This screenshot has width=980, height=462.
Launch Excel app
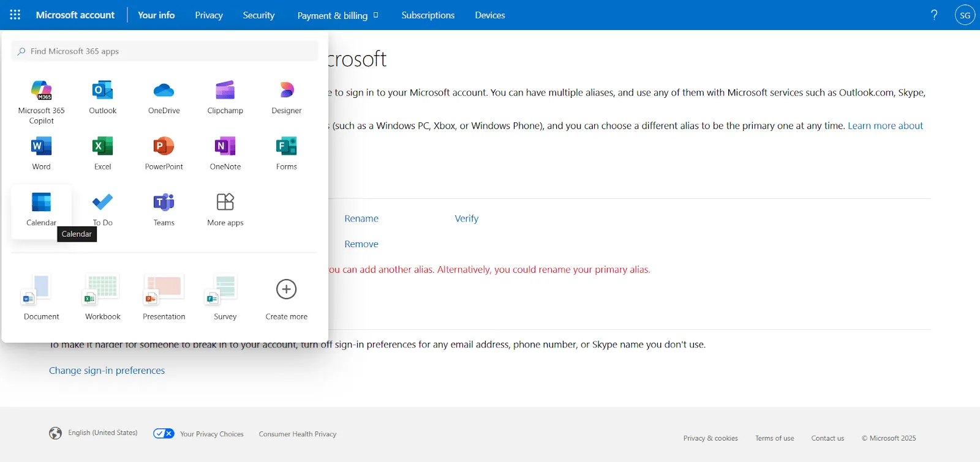102,153
